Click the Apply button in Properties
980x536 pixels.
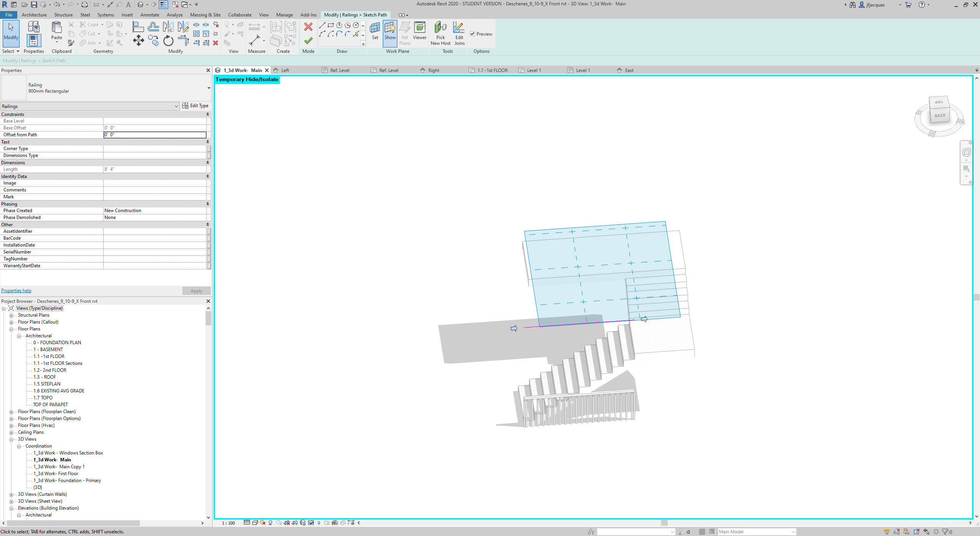click(x=196, y=291)
